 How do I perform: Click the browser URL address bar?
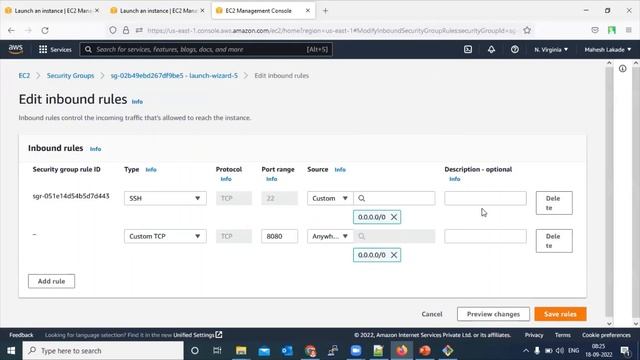click(331, 30)
